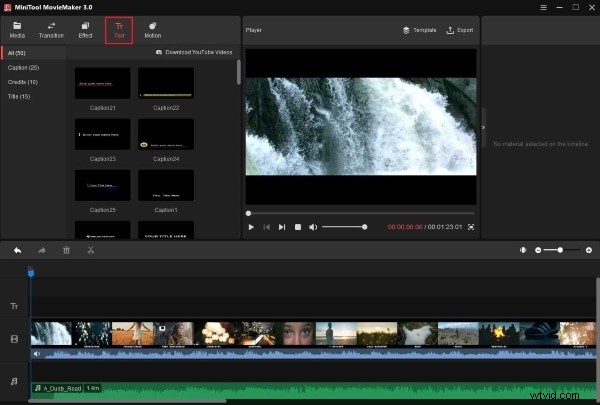Filter by Caption (25) category

click(23, 68)
